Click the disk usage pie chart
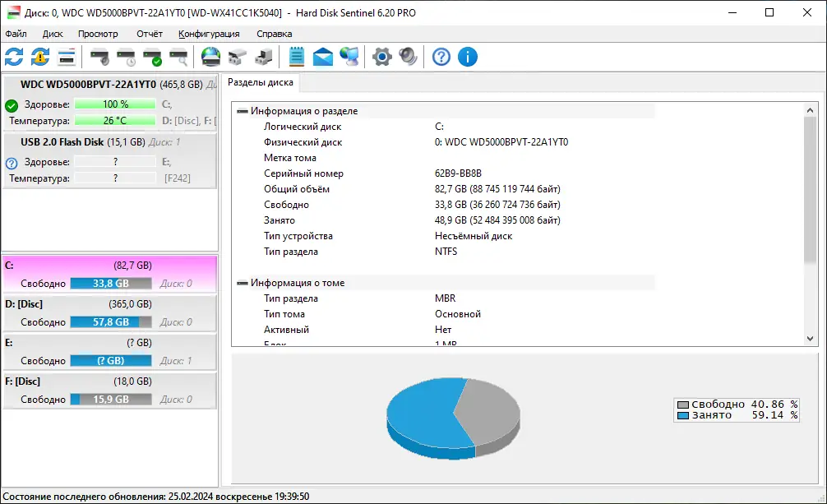 pos(454,418)
